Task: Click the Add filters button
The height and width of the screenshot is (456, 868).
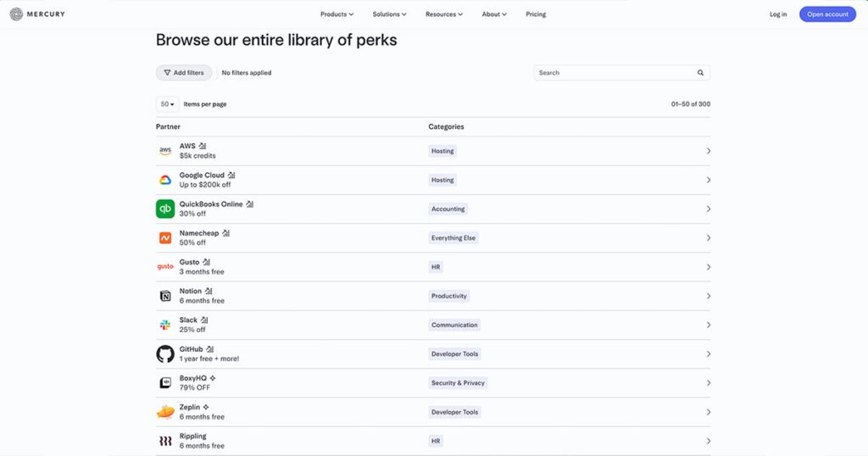Action: 184,73
